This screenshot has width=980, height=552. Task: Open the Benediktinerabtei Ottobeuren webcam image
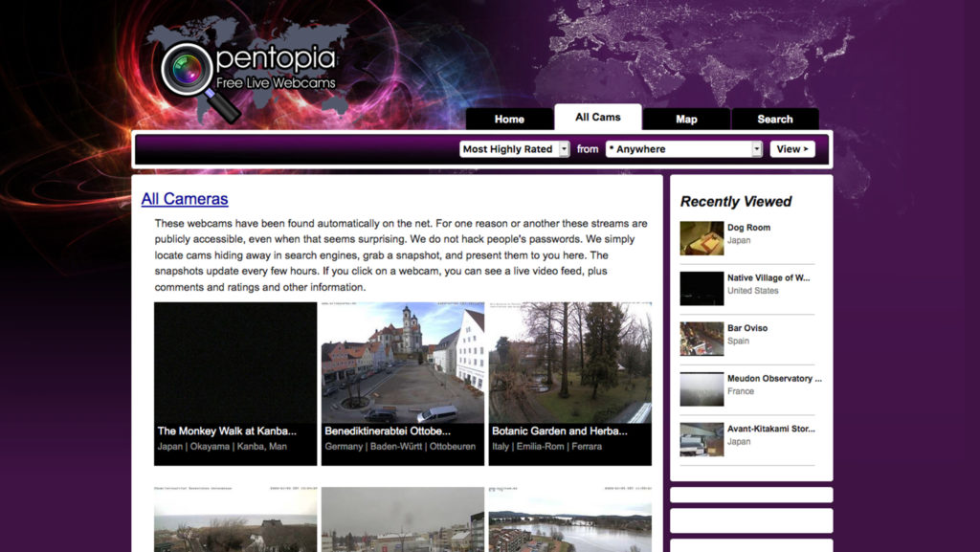[403, 363]
